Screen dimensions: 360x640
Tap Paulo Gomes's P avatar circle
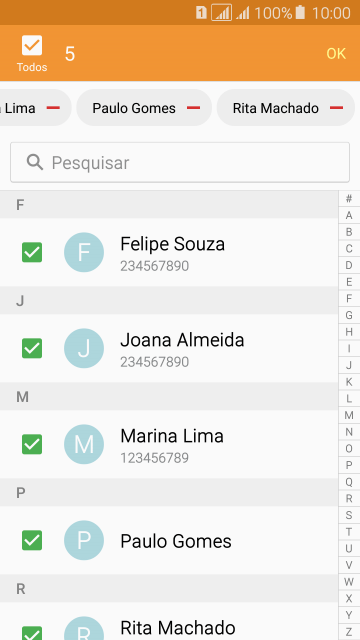84,540
